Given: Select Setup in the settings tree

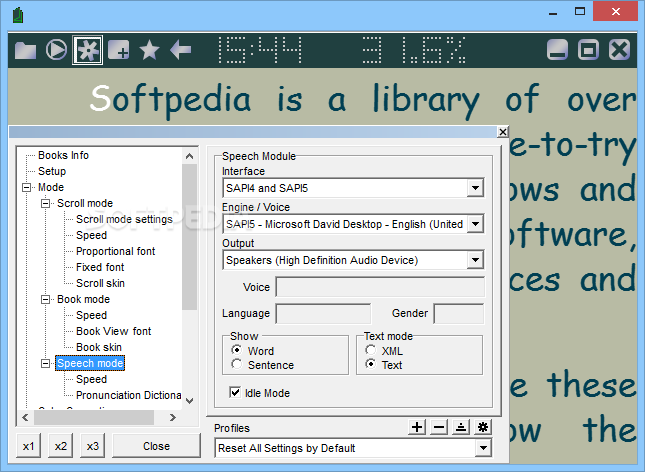Looking at the screenshot, I should (52, 171).
